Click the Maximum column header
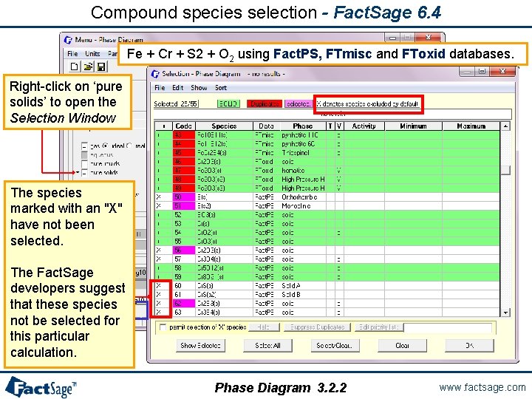This screenshot has height=399, width=532. pos(471,126)
